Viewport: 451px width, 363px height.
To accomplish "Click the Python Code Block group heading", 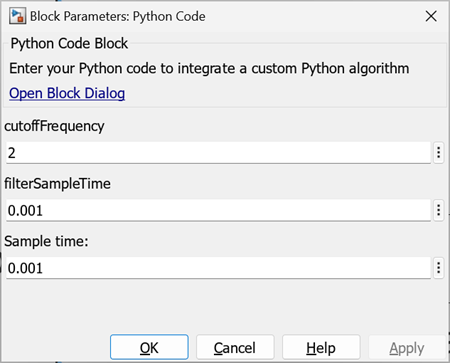I will click(x=69, y=44).
